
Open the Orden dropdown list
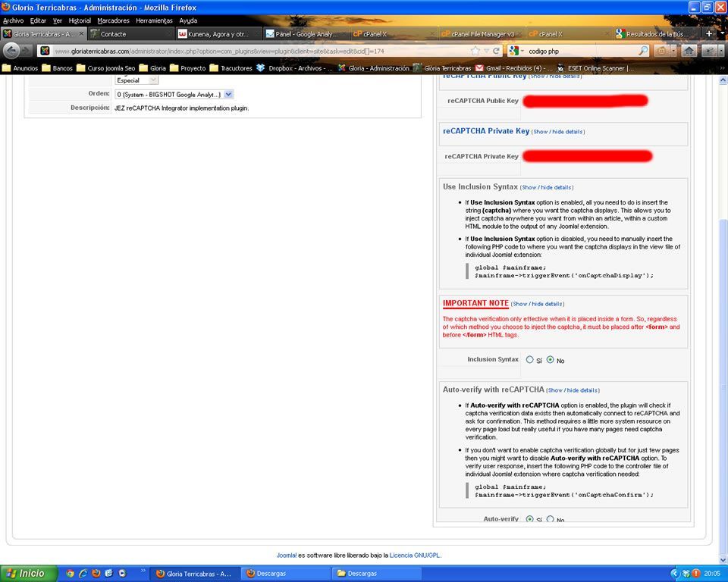point(174,94)
